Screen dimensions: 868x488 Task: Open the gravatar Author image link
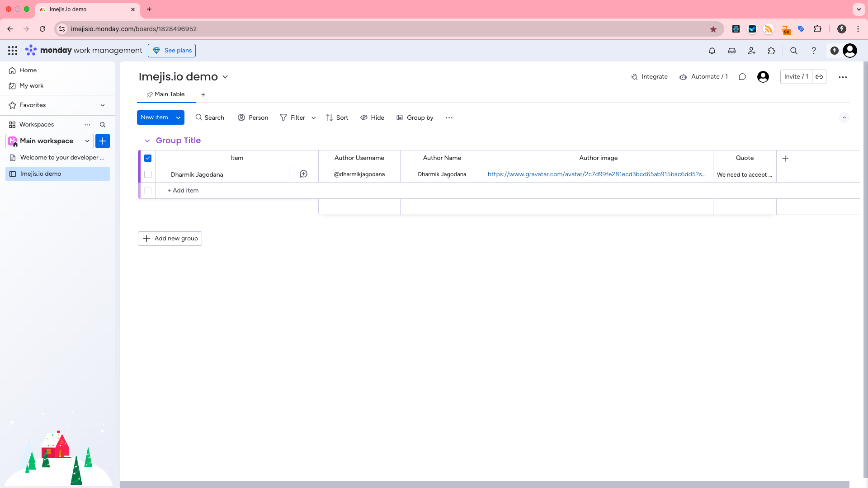coord(596,174)
